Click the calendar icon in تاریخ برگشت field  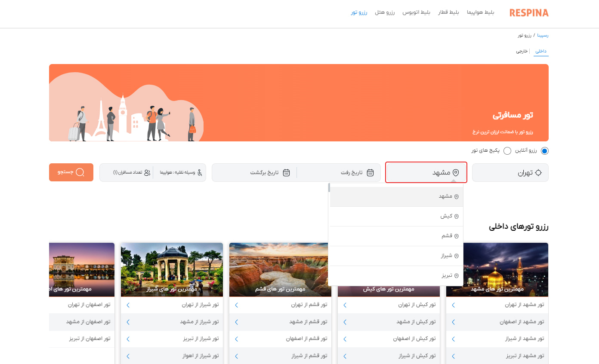[286, 172]
